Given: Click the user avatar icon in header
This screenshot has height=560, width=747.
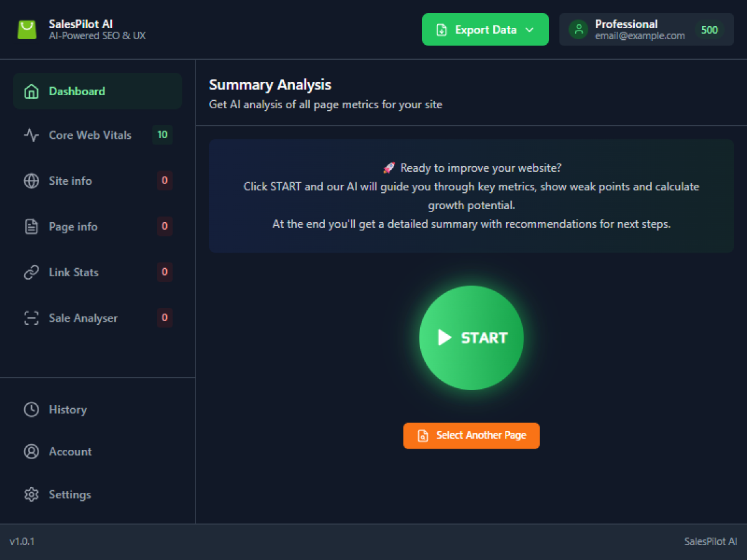Looking at the screenshot, I should pos(578,30).
